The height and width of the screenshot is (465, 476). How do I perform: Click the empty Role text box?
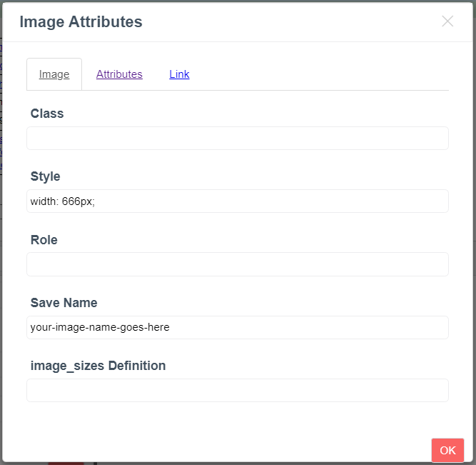coord(237,264)
